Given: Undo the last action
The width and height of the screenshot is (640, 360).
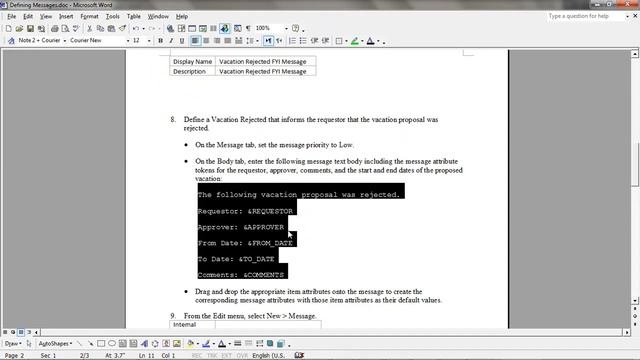Looking at the screenshot, I should [136, 29].
